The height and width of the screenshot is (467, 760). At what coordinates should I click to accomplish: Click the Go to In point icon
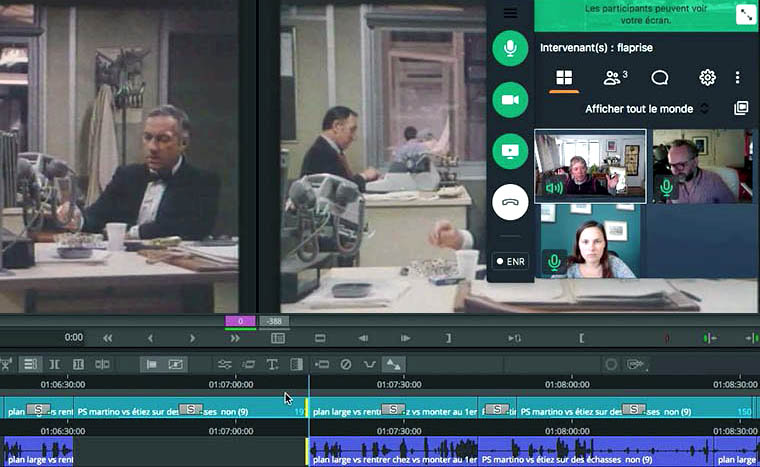(x=514, y=338)
